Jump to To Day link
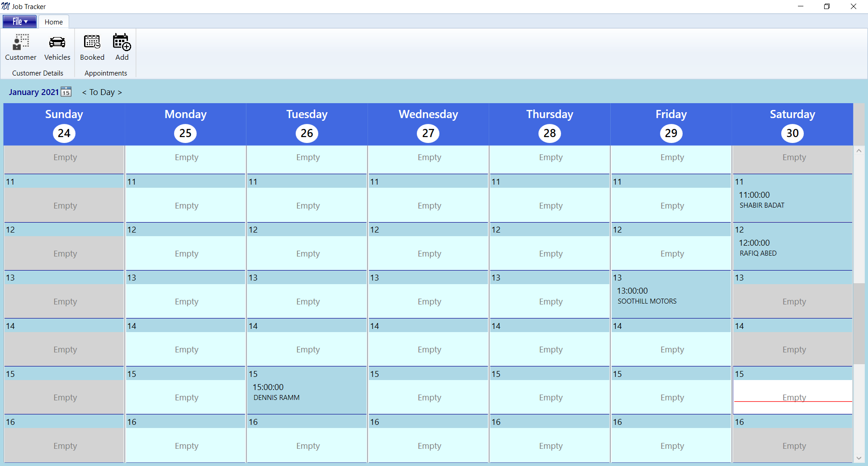This screenshot has width=868, height=466. point(102,92)
